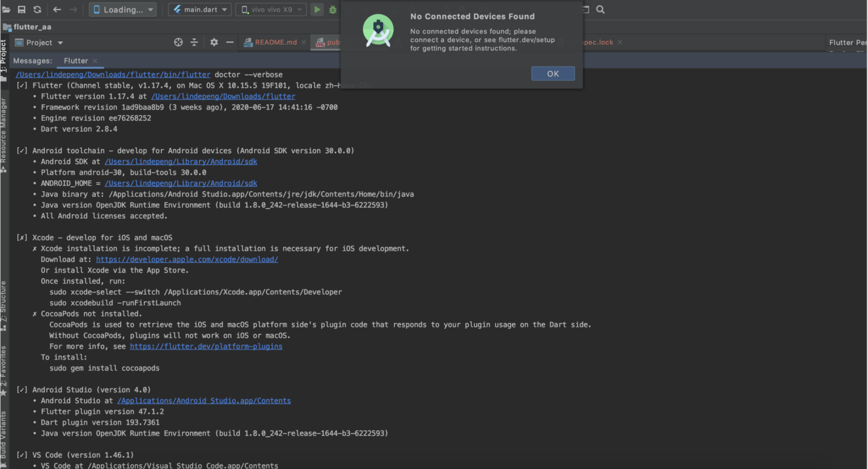868x469 pixels.
Task: Sync the project with the refresh icon
Action: [x=37, y=9]
